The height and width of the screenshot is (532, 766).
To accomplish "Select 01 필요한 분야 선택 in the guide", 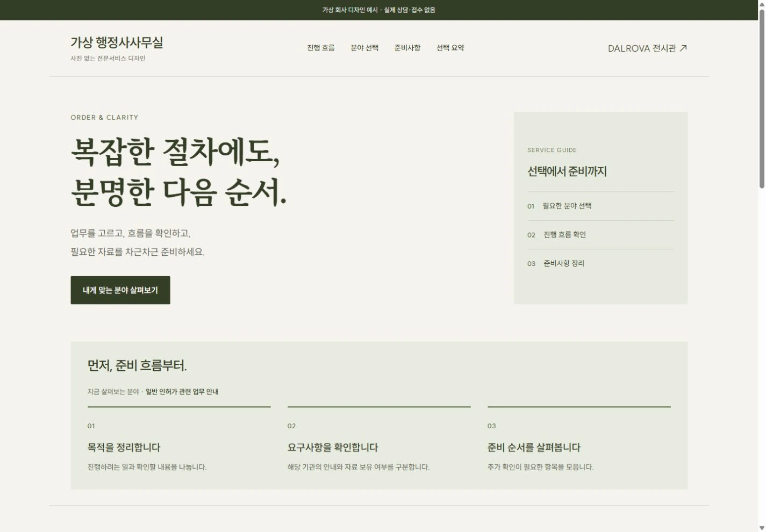I will tap(600, 206).
